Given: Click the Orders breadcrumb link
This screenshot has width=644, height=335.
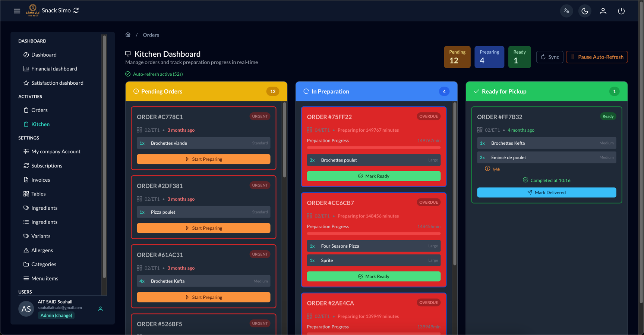Looking at the screenshot, I should 151,35.
